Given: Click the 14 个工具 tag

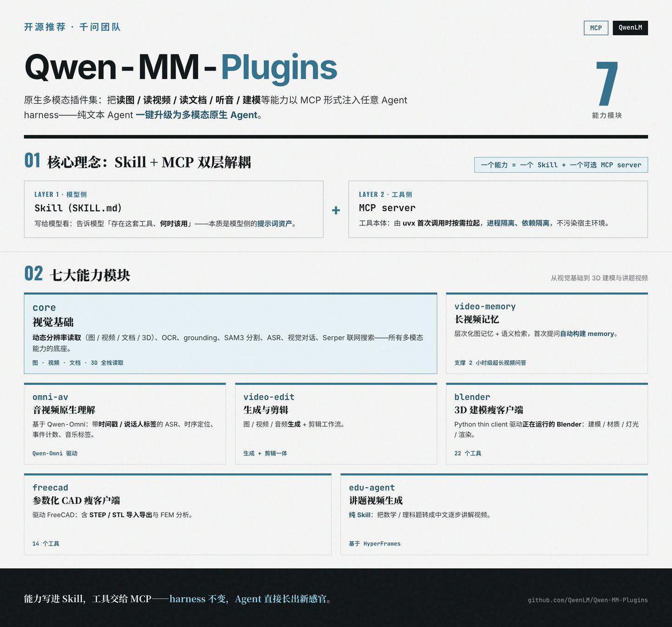Looking at the screenshot, I should click(46, 544).
